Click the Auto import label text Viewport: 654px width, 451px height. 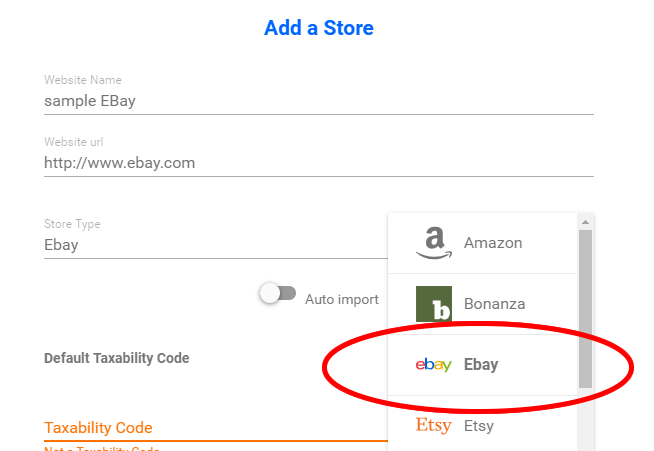pos(342,300)
